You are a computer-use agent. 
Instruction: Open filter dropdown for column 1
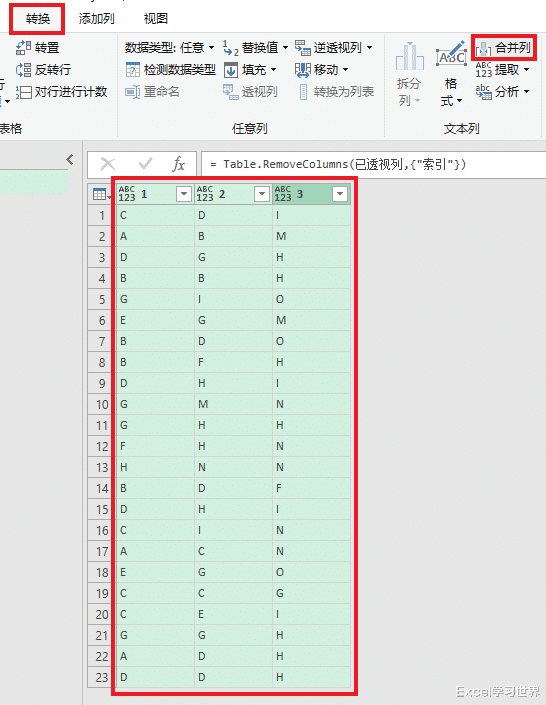tap(183, 194)
